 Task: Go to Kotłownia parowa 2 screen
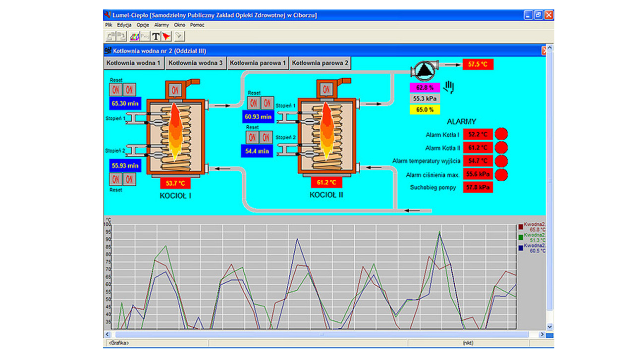tap(320, 63)
